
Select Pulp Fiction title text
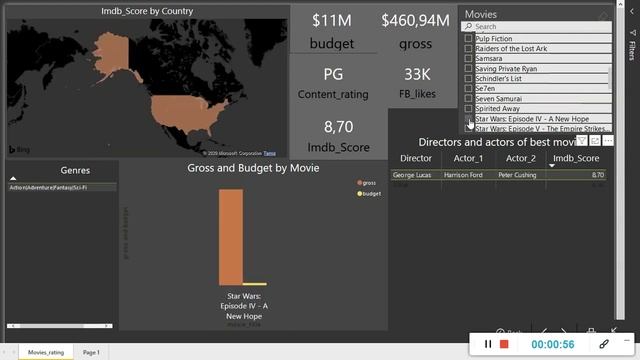coord(493,39)
